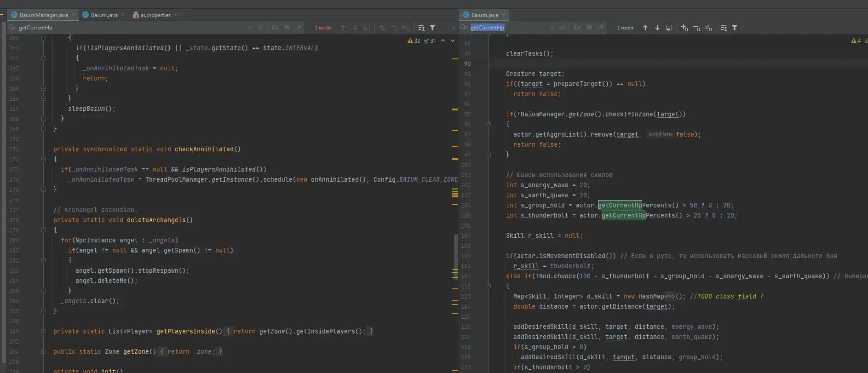The image size is (868, 373).
Task: Collapse else-if block fold at line 112
Action: point(489,286)
